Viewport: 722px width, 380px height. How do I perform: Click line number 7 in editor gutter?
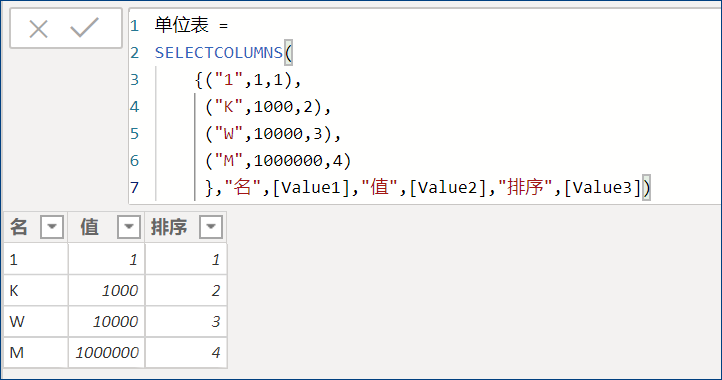tap(134, 188)
